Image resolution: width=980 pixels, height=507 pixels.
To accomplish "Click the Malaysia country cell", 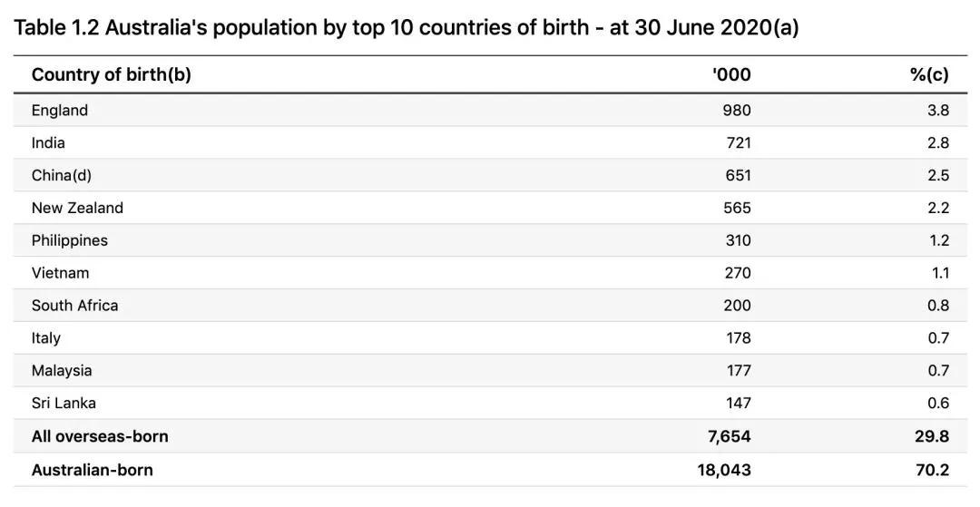I will point(62,371).
